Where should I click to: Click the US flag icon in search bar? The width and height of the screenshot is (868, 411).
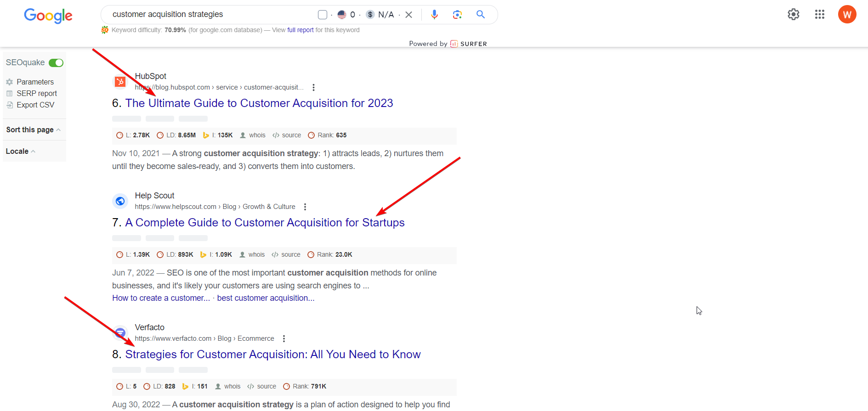pyautogui.click(x=342, y=15)
